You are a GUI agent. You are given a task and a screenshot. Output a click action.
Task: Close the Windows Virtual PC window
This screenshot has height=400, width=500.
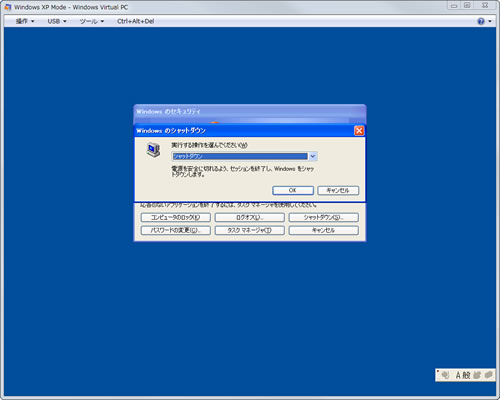click(485, 6)
